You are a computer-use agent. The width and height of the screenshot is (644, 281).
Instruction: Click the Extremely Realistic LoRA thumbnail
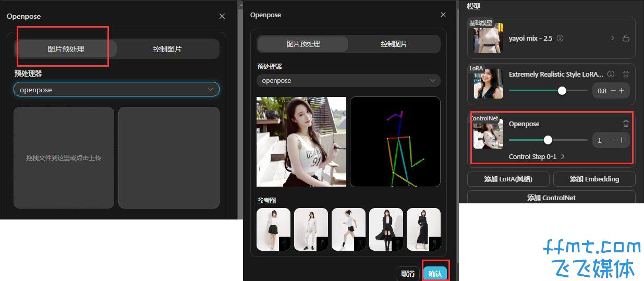(488, 84)
